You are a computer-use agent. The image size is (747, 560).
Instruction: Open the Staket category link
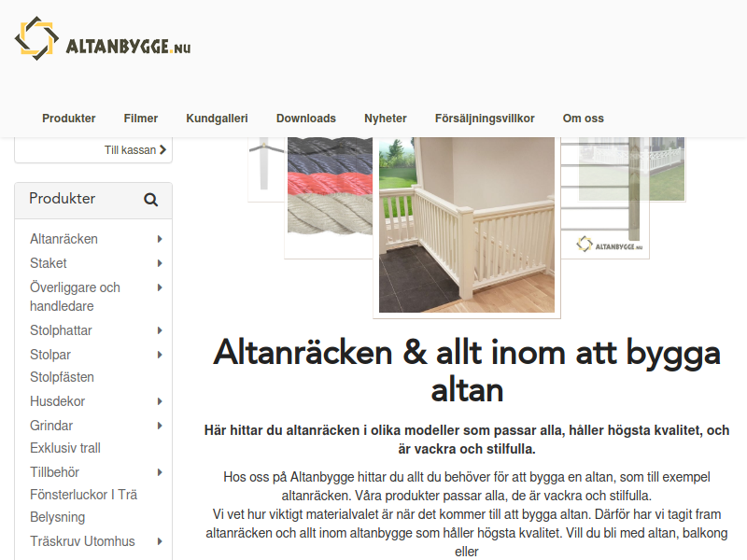pyautogui.click(x=49, y=263)
